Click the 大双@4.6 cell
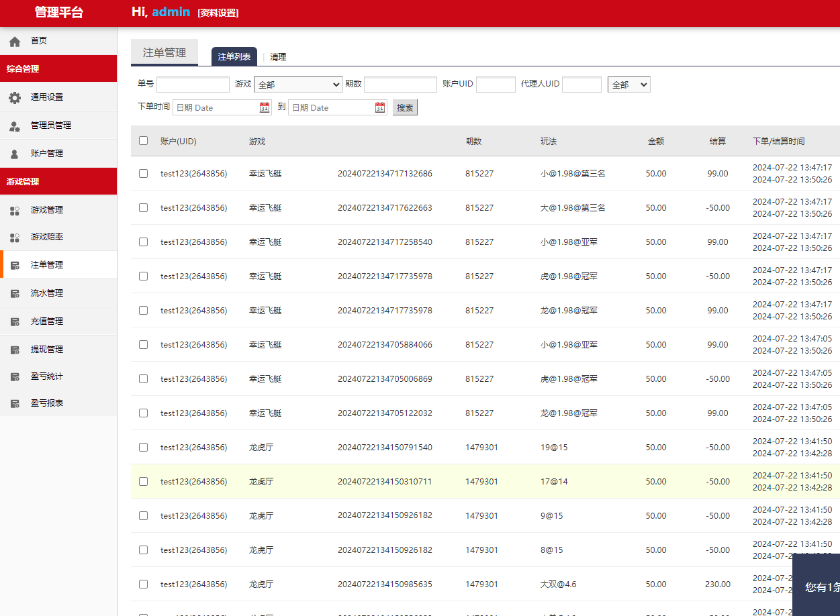The image size is (840, 616). pyautogui.click(x=558, y=584)
